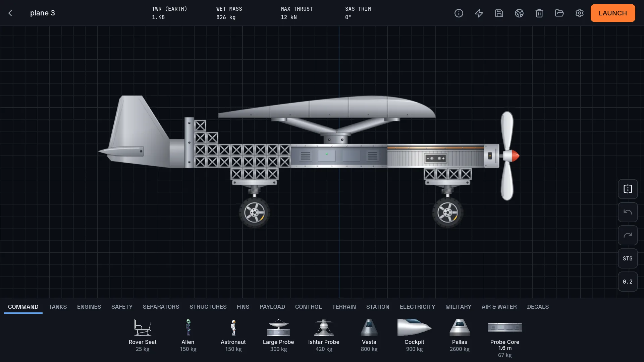Switch to the TANKS tab
The width and height of the screenshot is (644, 362).
tap(58, 307)
